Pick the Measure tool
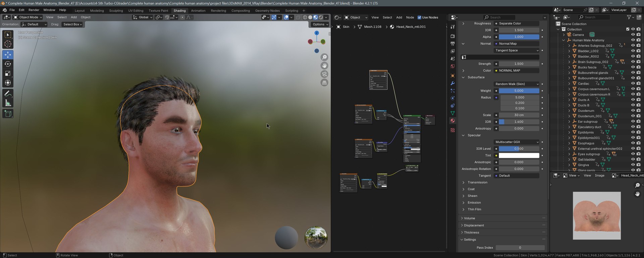644x258 pixels. click(x=8, y=103)
